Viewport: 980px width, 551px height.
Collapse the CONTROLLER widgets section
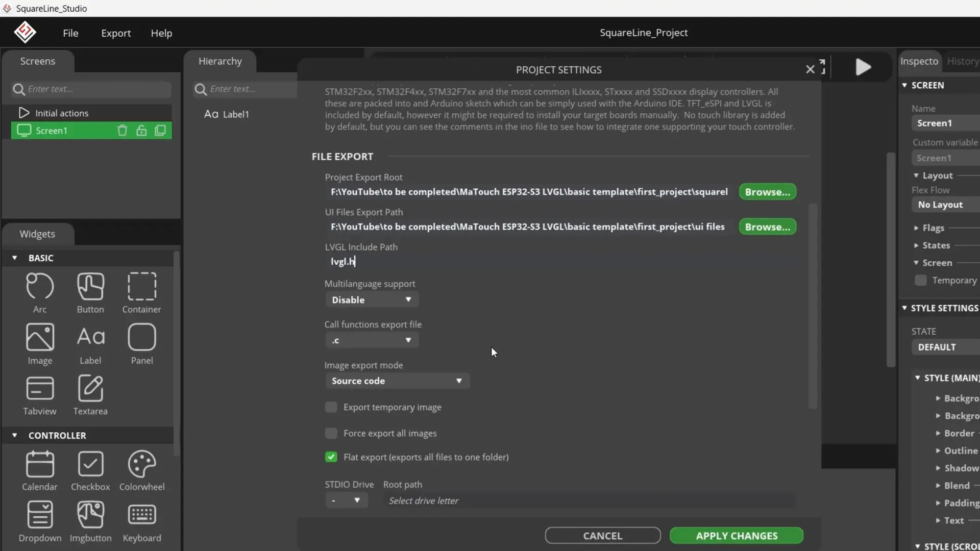14,436
